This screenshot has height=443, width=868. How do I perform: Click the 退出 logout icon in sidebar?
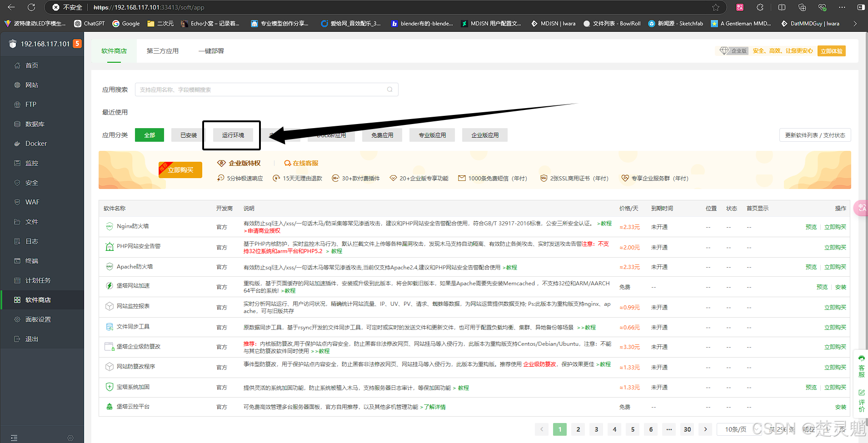(17, 339)
